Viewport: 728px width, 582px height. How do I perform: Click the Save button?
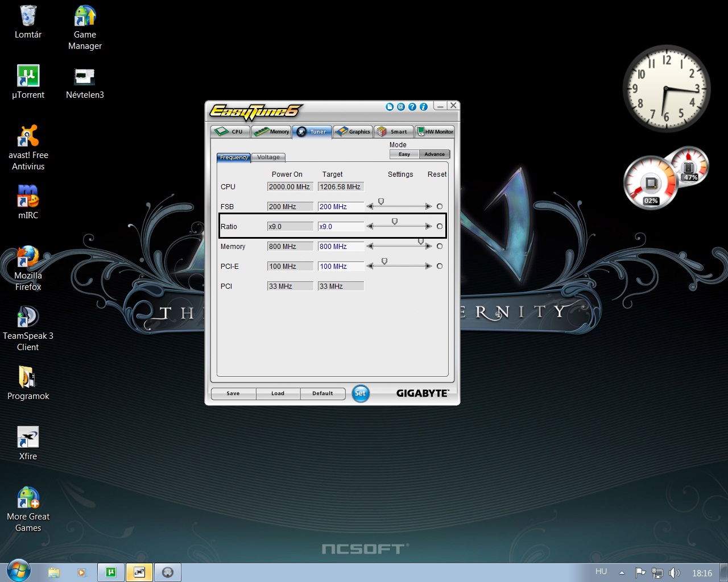click(233, 393)
